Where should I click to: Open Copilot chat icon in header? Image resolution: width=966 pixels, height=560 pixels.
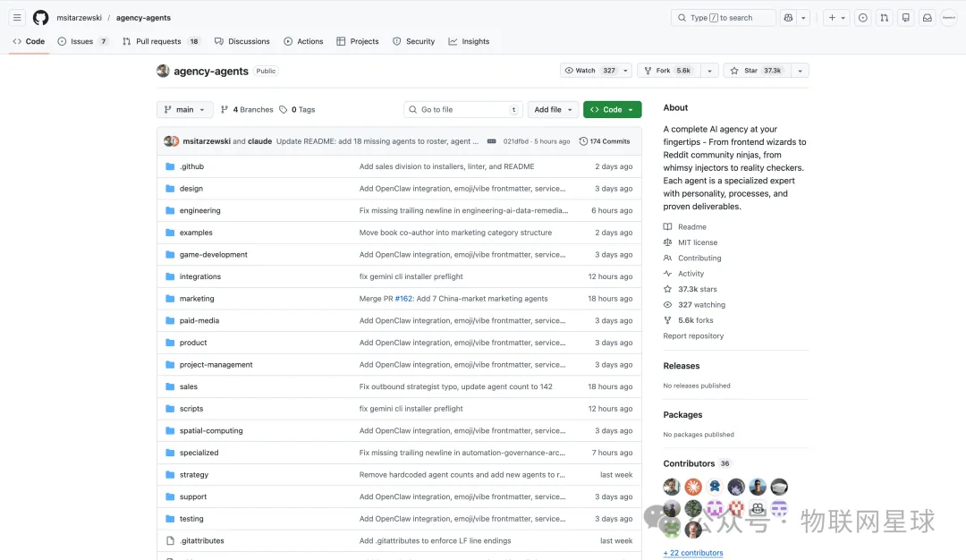[x=788, y=18]
